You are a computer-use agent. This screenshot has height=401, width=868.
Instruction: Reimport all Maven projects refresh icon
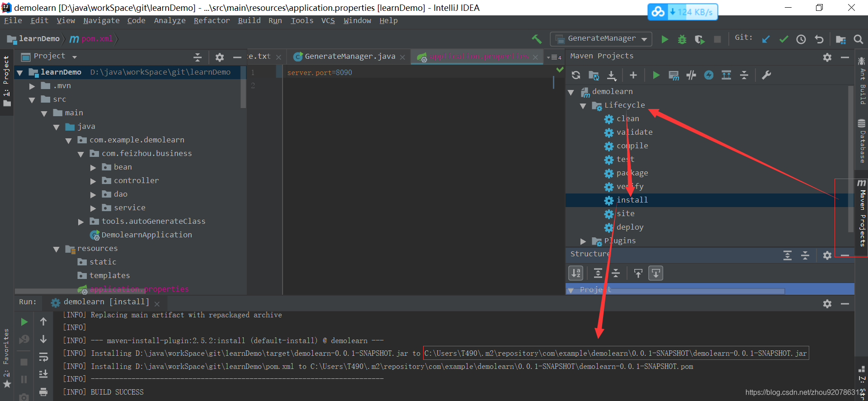(x=576, y=75)
